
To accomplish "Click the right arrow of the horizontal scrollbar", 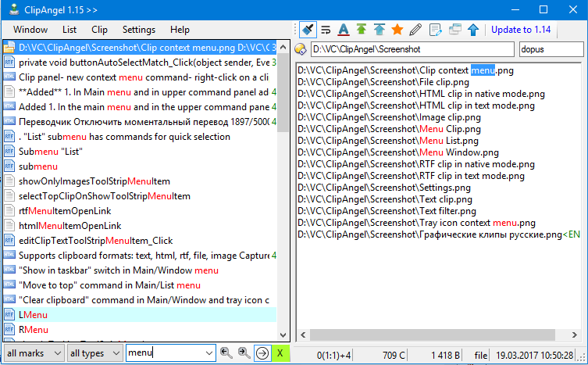I will (x=574, y=335).
